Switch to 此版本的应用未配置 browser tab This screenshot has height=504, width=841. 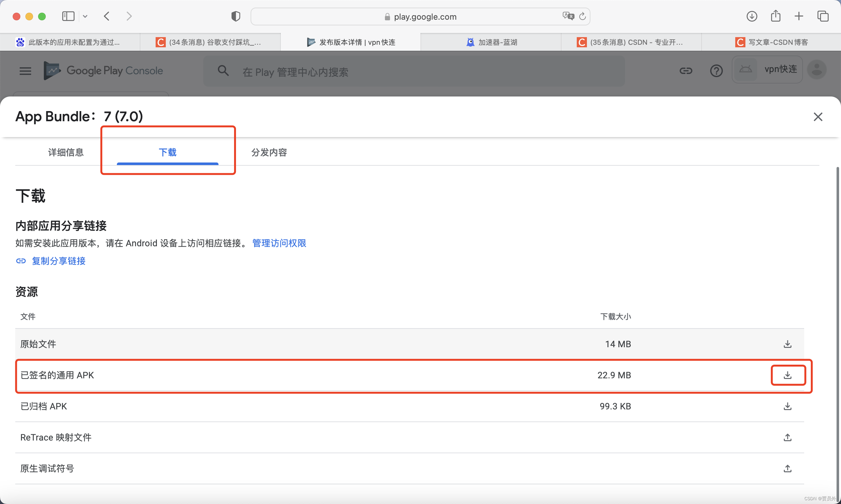point(70,42)
